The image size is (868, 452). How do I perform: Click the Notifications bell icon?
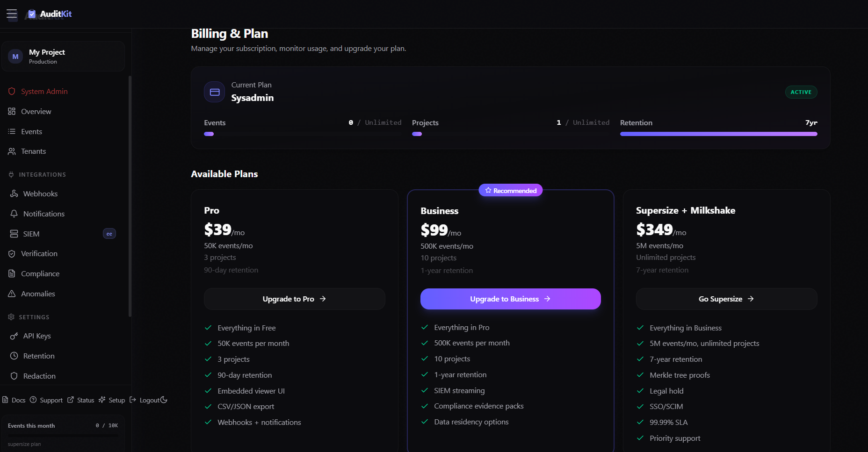(14, 214)
